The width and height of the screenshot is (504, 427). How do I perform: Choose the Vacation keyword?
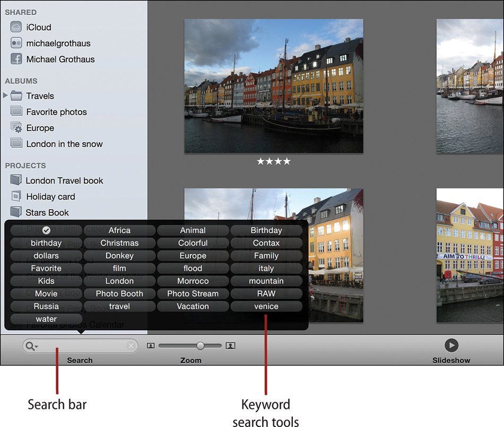193,307
